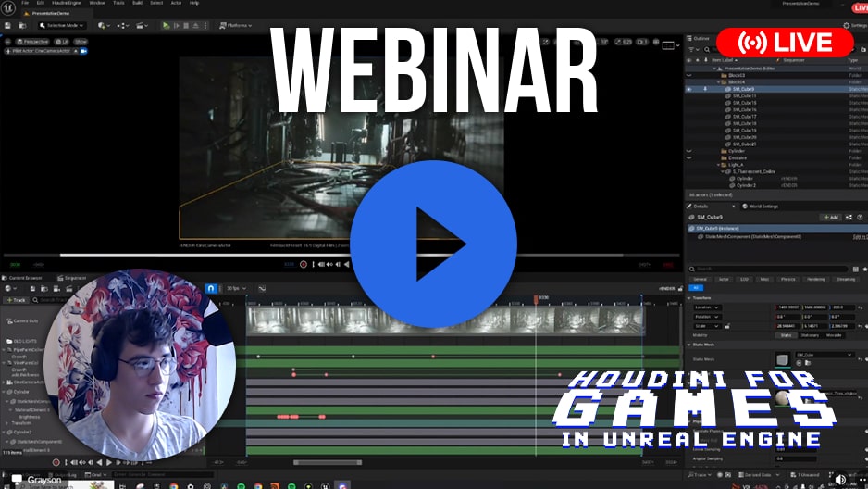This screenshot has width=868, height=489.
Task: Start the webinar with the blue play button
Action: 433,244
